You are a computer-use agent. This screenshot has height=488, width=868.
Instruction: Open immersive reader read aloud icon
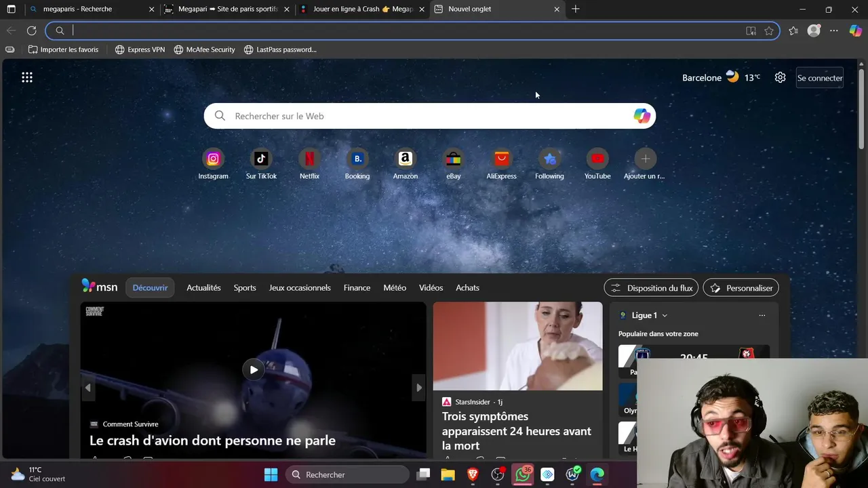click(751, 30)
